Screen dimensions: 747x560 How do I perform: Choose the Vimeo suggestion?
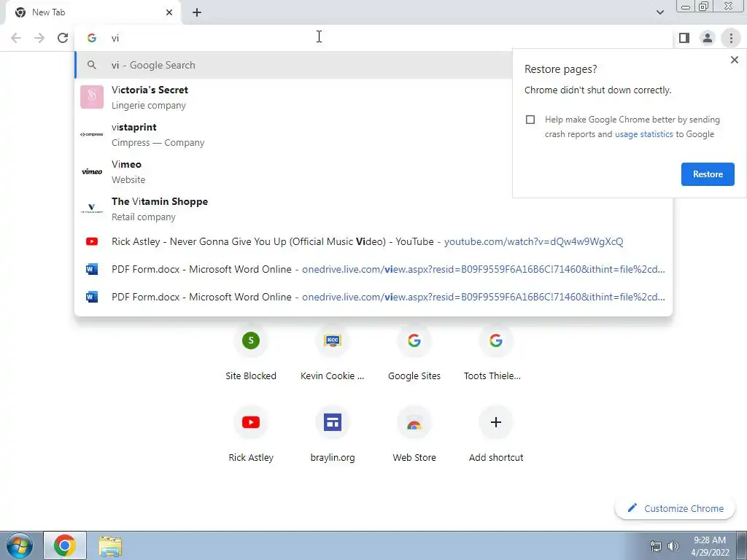pos(293,172)
